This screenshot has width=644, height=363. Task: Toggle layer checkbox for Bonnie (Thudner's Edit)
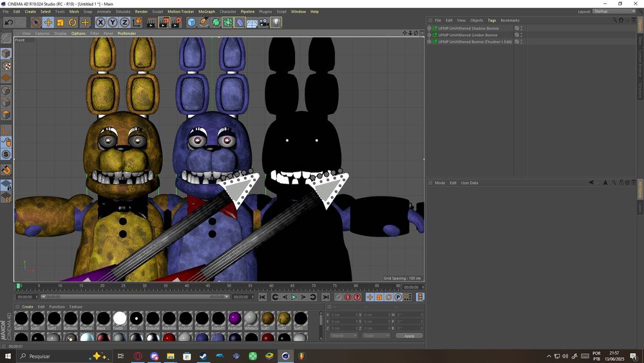point(516,41)
